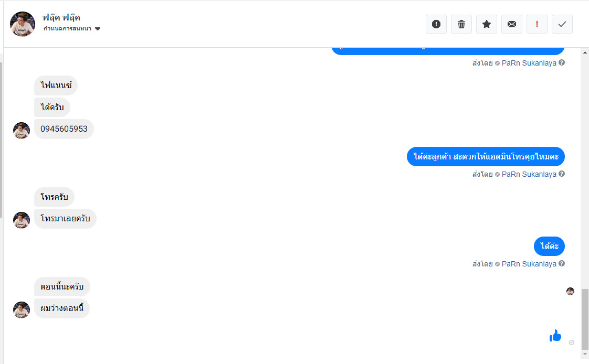Click customer avatar beside ผมว่างตอนนี้ message
The image size is (589, 364).
(x=22, y=309)
